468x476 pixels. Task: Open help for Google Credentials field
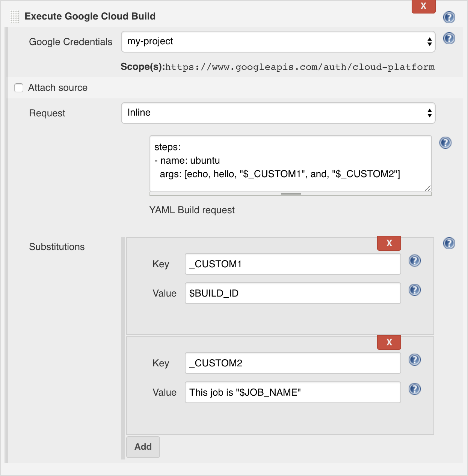click(449, 38)
